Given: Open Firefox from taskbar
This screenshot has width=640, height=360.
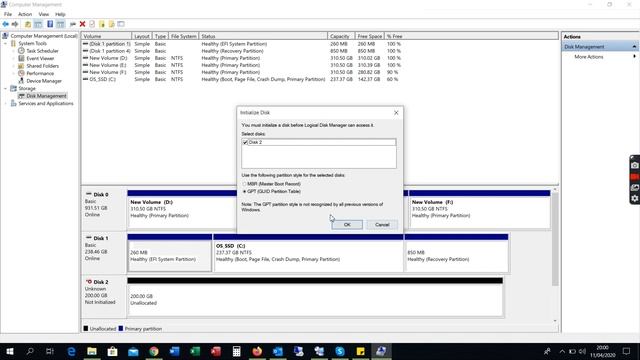Looking at the screenshot, I should [257, 351].
